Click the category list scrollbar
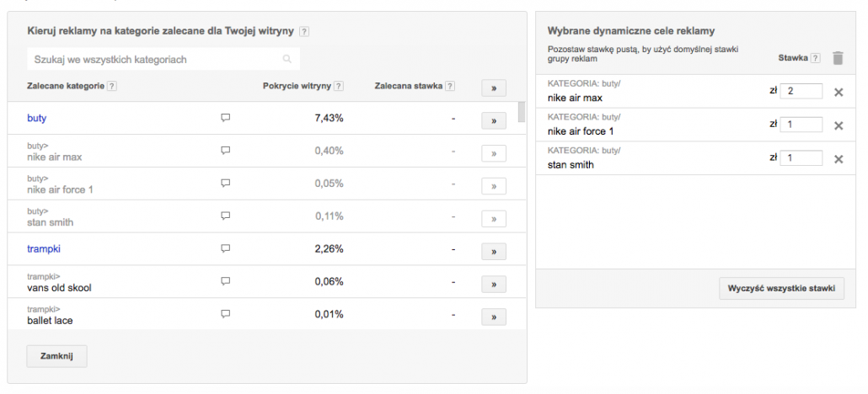Viewport: 868px width, 394px height. click(522, 114)
